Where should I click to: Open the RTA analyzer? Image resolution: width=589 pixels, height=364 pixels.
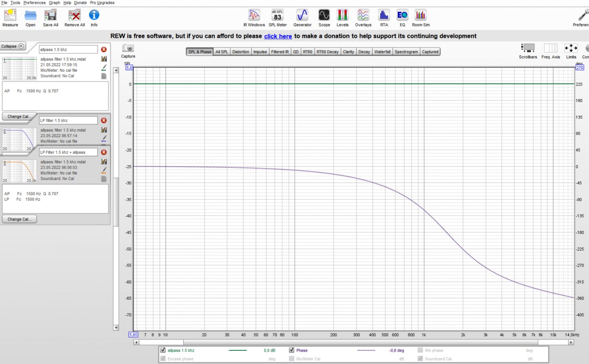(x=384, y=15)
